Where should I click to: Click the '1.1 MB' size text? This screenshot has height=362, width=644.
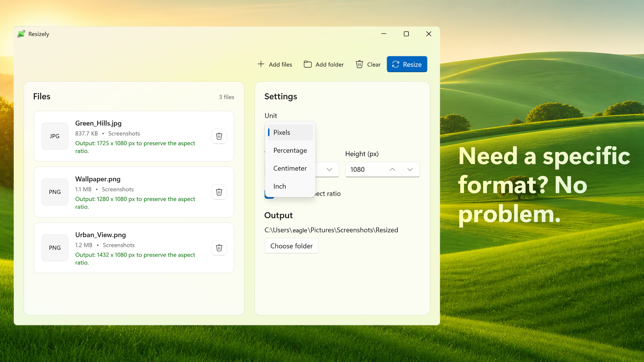click(83, 189)
